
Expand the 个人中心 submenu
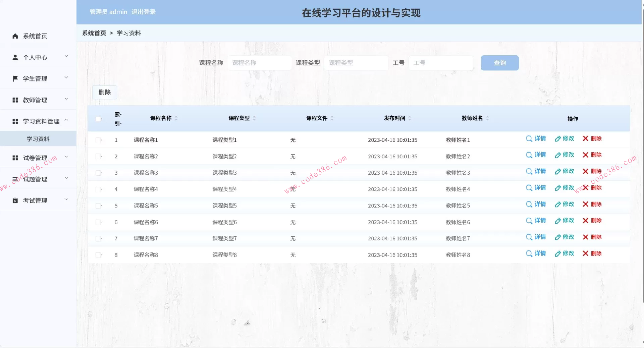[x=66, y=56]
